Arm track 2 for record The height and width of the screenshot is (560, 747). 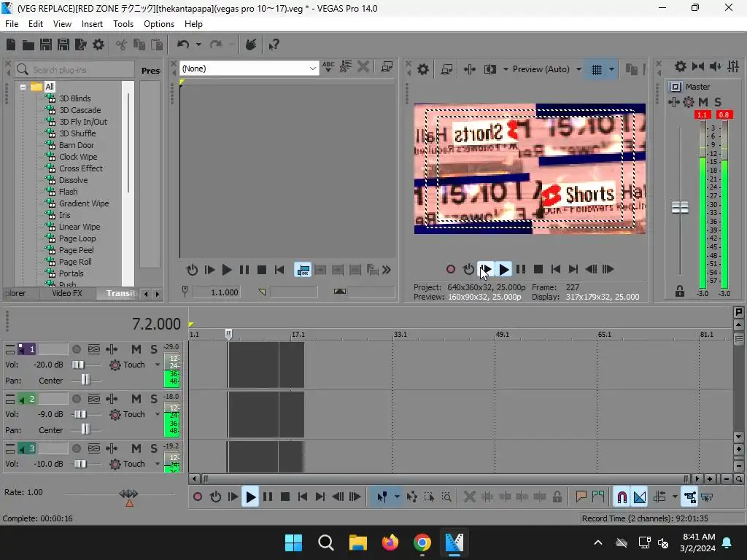tap(76, 399)
